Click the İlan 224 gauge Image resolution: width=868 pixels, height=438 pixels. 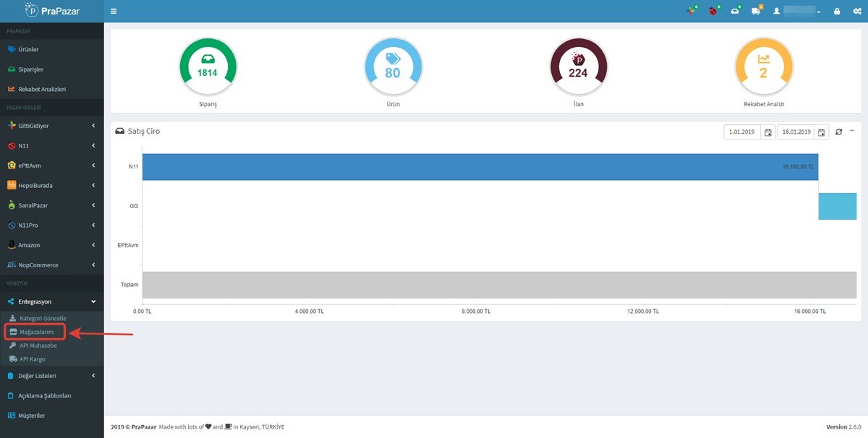click(x=578, y=66)
